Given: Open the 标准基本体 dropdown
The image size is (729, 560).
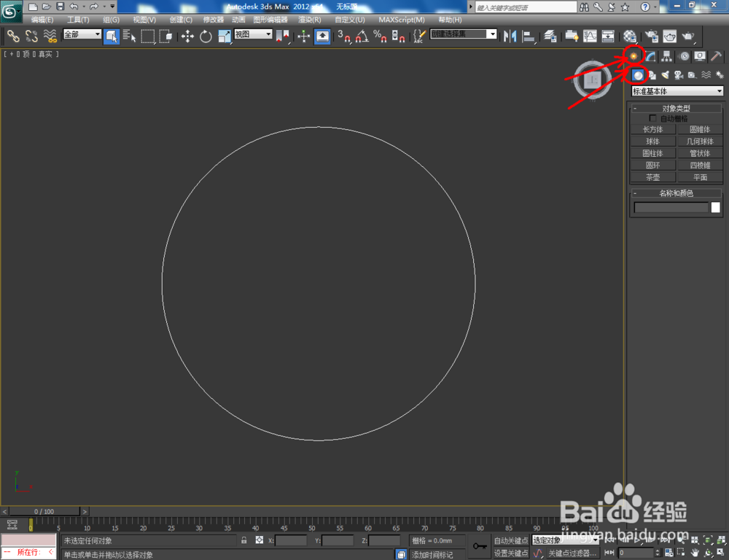Looking at the screenshot, I should 677,90.
